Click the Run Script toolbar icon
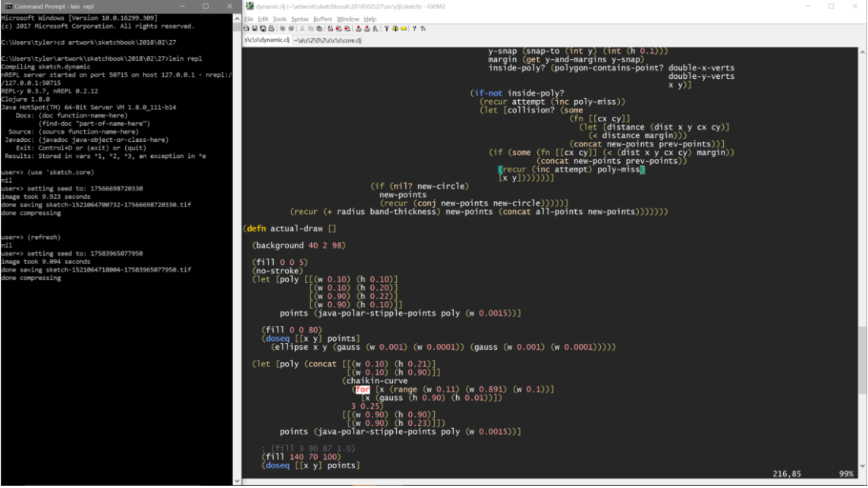The height and width of the screenshot is (488, 868). [x=376, y=28]
